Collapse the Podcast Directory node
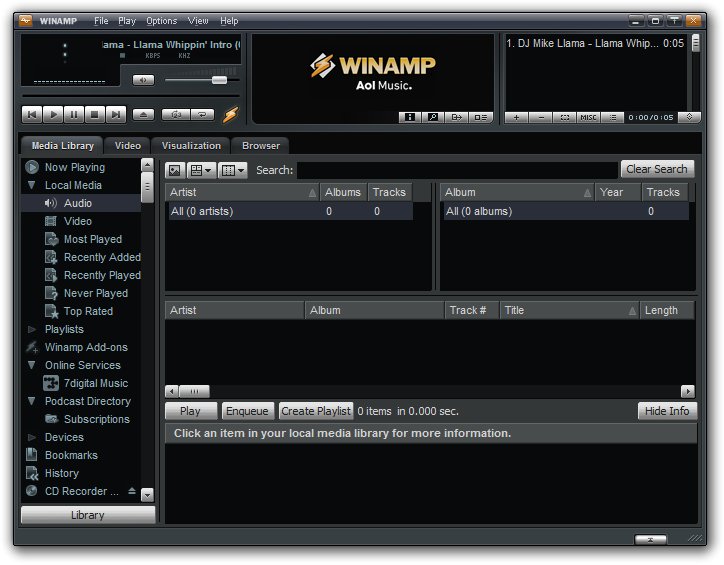Viewport: 724px width, 565px height. pos(31,401)
